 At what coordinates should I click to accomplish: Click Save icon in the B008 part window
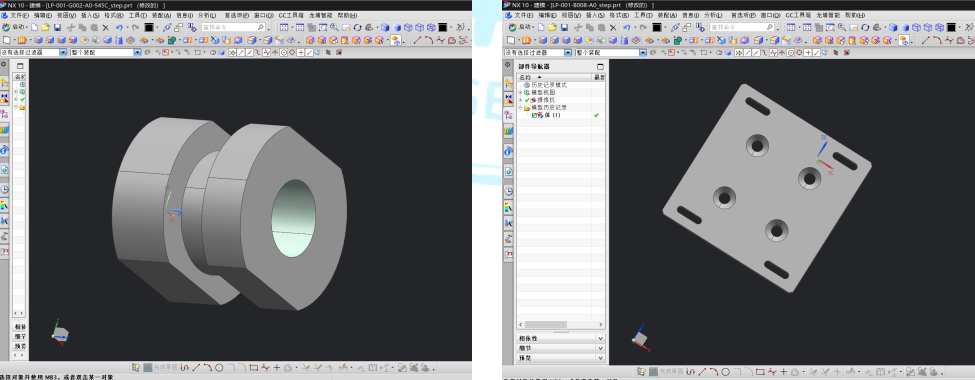point(564,27)
